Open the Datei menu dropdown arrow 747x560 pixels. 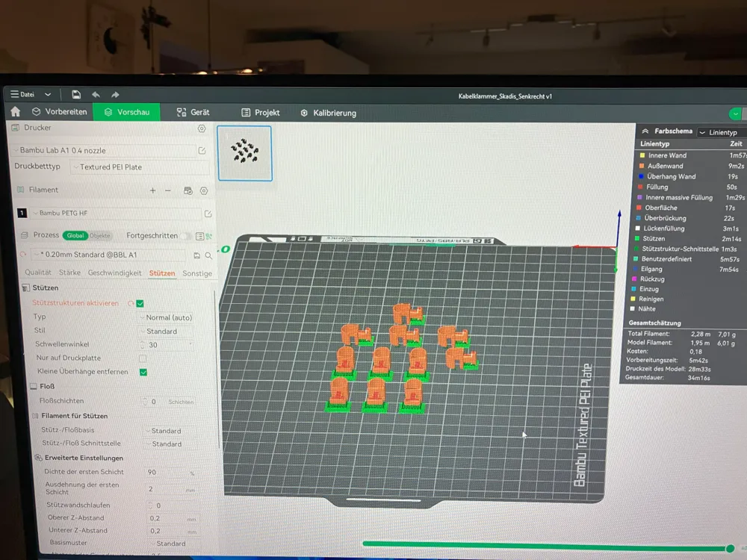(48, 94)
